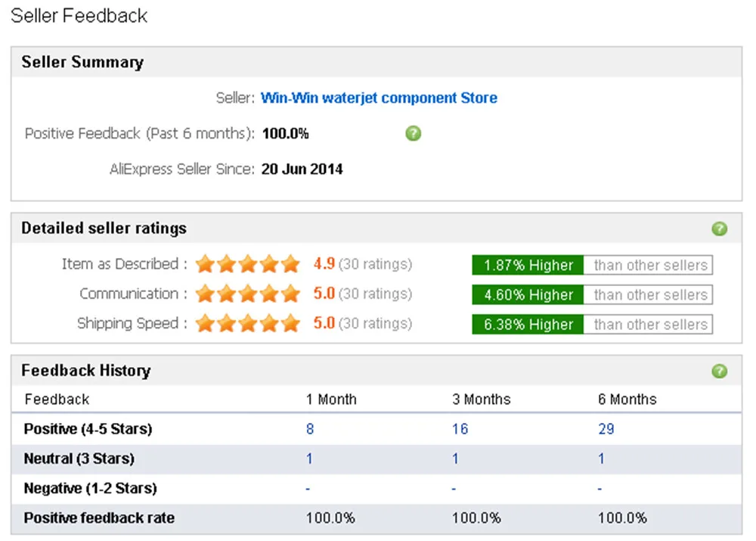Click the 1.87% Higher comparison bar

point(528,266)
